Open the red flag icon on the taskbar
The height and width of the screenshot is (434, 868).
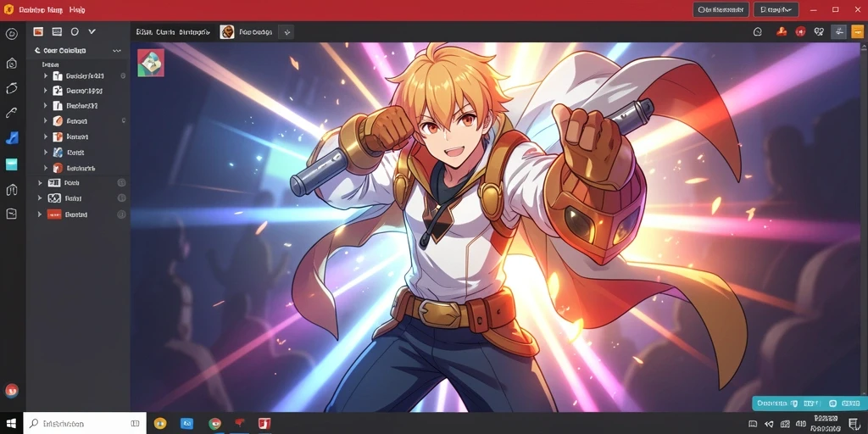tap(240, 424)
